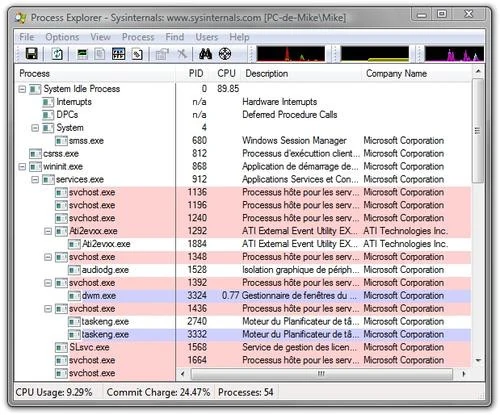This screenshot has height=415, width=500.
Task: Click the CPU usage history graph
Action: tap(290, 54)
